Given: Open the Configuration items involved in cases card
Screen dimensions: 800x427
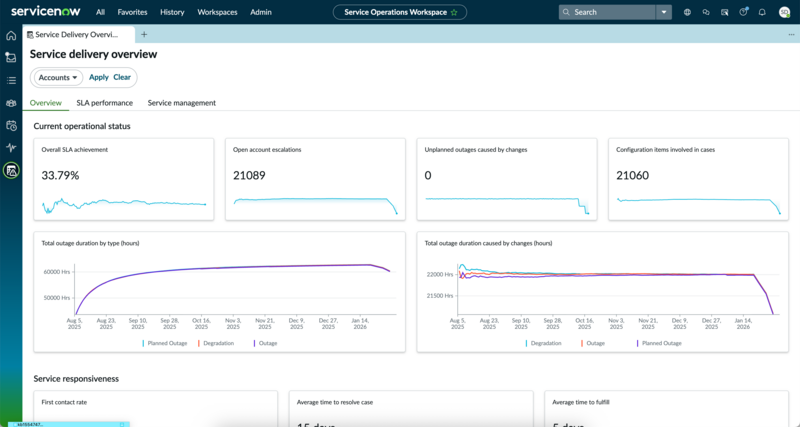Looking at the screenshot, I should (x=698, y=179).
